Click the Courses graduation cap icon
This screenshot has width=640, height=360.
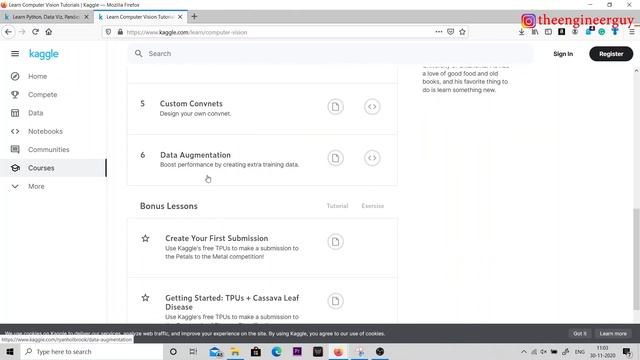point(15,168)
